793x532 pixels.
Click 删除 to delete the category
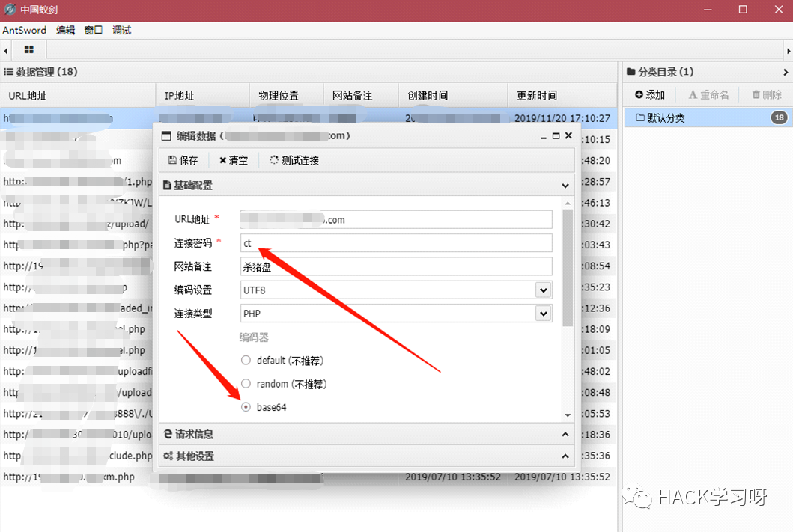tap(767, 94)
